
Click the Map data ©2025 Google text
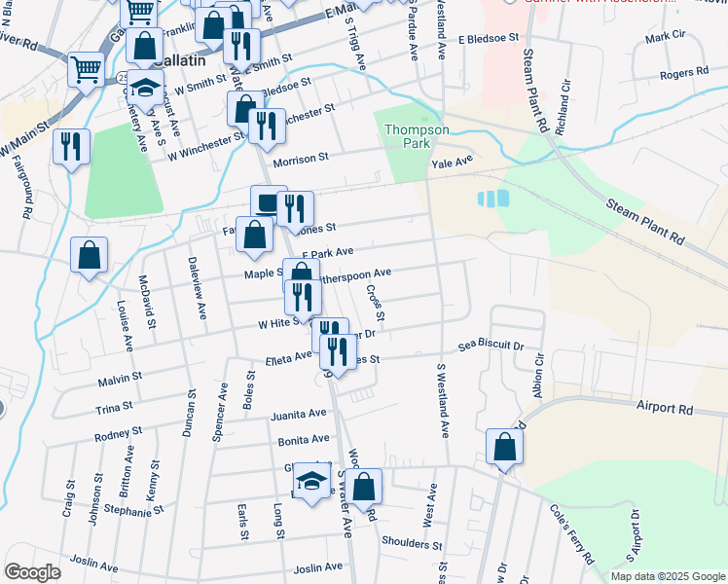667,576
